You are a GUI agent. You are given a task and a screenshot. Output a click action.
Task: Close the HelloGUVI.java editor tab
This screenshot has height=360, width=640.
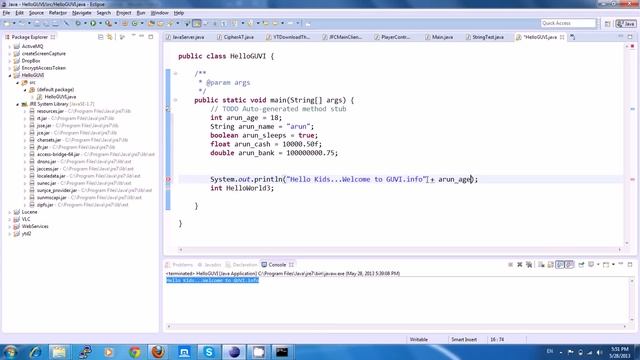(562, 37)
